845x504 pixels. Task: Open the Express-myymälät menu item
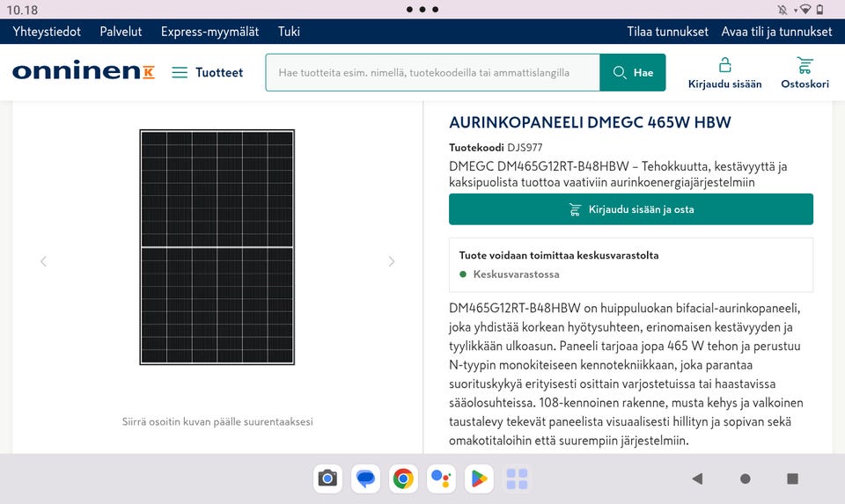[x=209, y=32]
